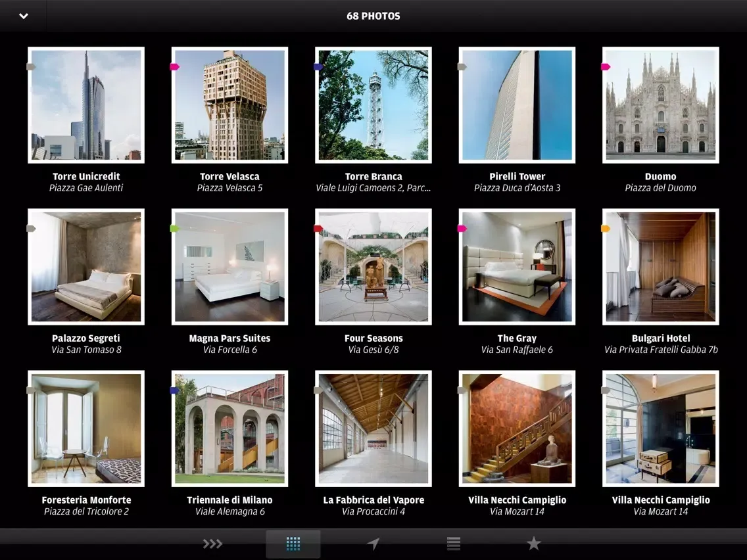Click the gray tag on Pirelli Tower
Screen dimensions: 747x560
click(x=462, y=66)
